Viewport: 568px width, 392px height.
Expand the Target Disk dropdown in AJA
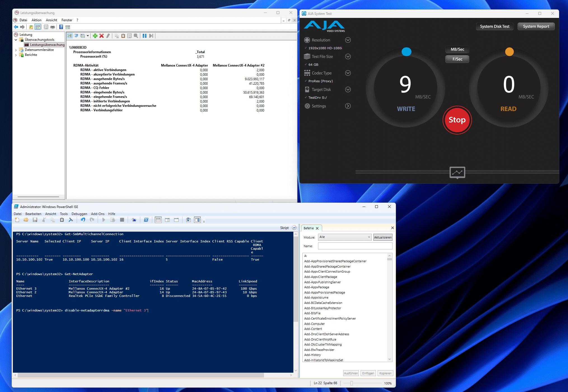[x=348, y=89]
